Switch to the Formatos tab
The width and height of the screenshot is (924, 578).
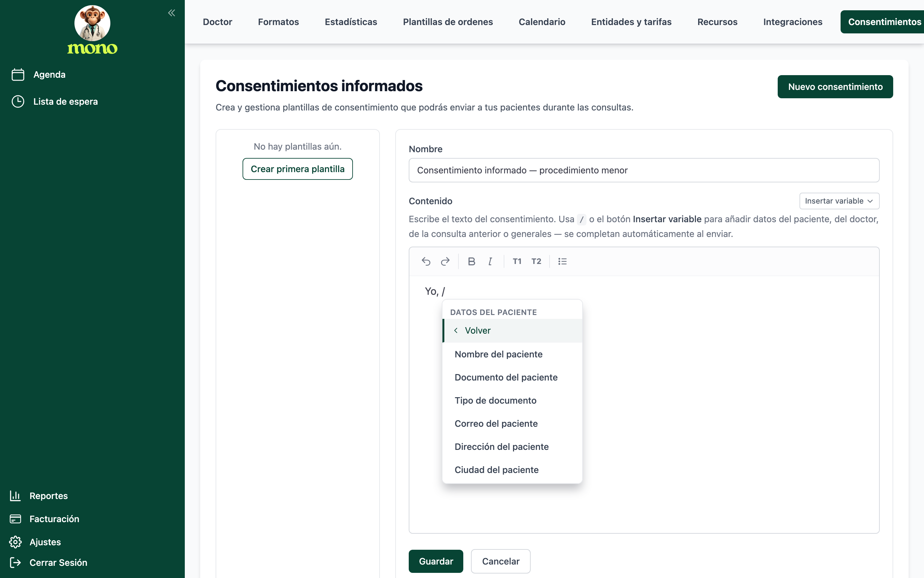(278, 22)
